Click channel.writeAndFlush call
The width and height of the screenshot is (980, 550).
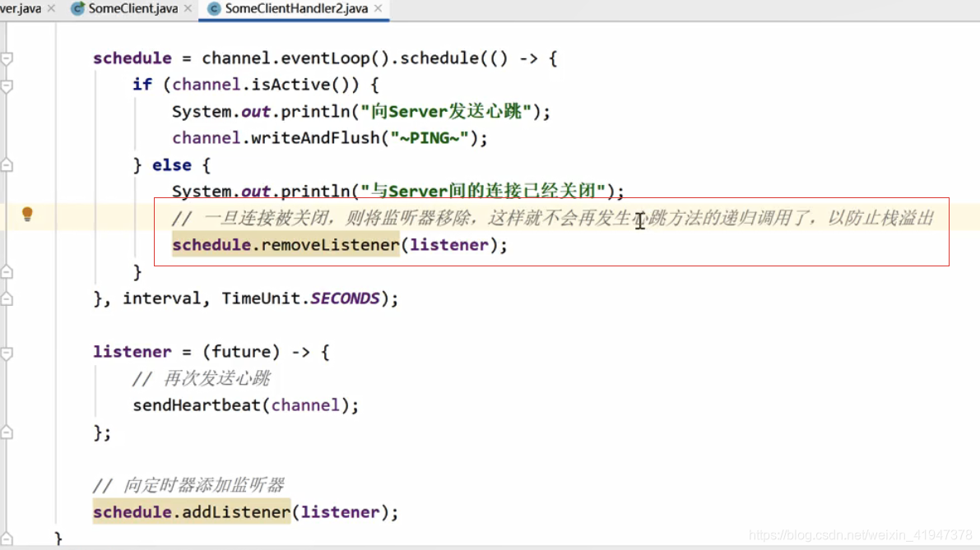click(329, 138)
